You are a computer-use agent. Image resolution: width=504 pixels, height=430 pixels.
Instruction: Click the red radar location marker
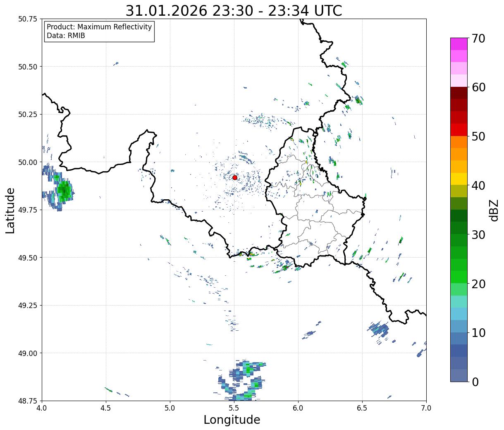[235, 177]
